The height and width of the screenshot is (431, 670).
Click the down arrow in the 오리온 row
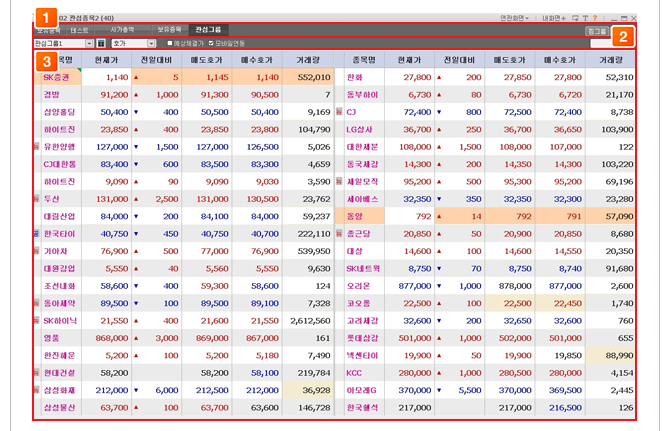point(439,286)
